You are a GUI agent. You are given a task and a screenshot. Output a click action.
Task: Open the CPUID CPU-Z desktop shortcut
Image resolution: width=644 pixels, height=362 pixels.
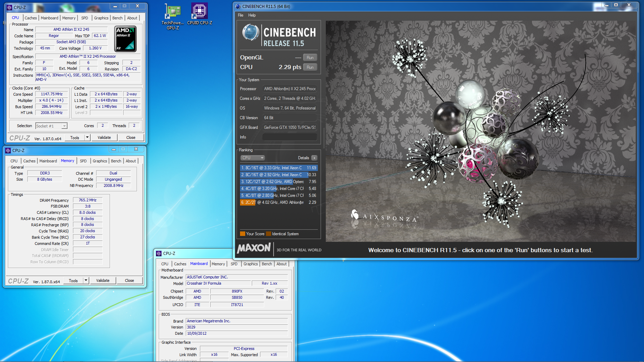(x=200, y=14)
